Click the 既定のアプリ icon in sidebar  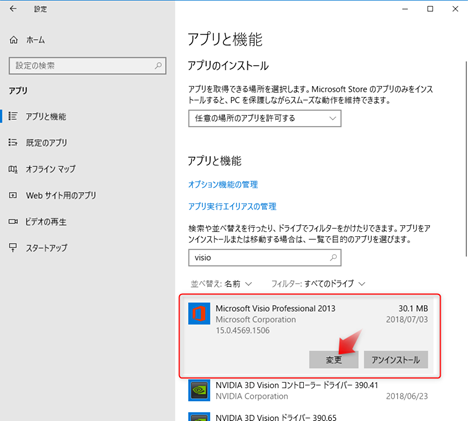click(x=13, y=142)
